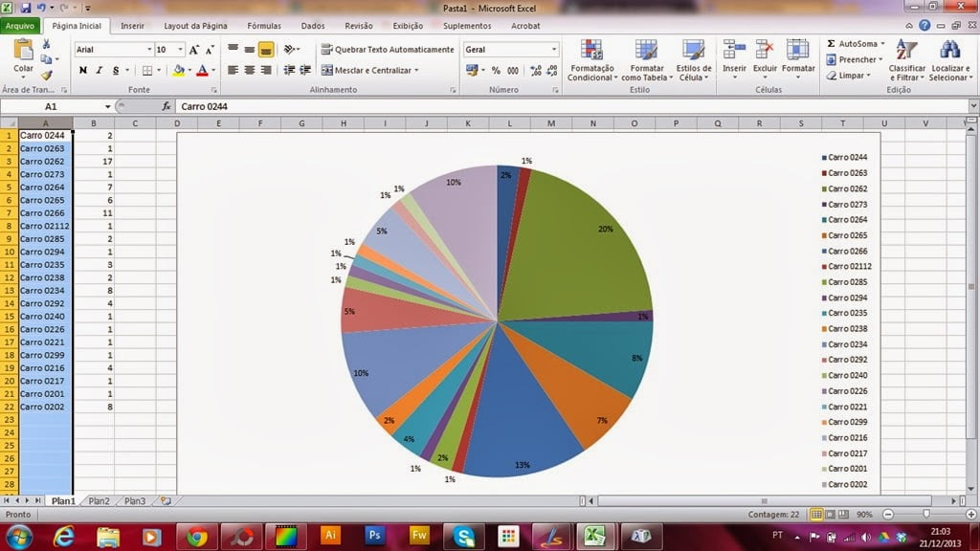Viewport: 980px width, 551px height.
Task: Click the thousands separator 000 icon
Action: (x=513, y=71)
